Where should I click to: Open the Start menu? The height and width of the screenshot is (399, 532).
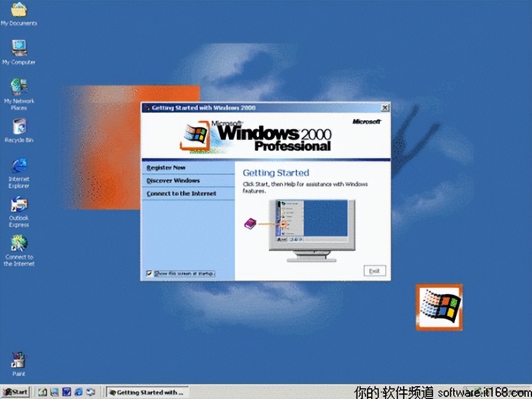coord(16,392)
